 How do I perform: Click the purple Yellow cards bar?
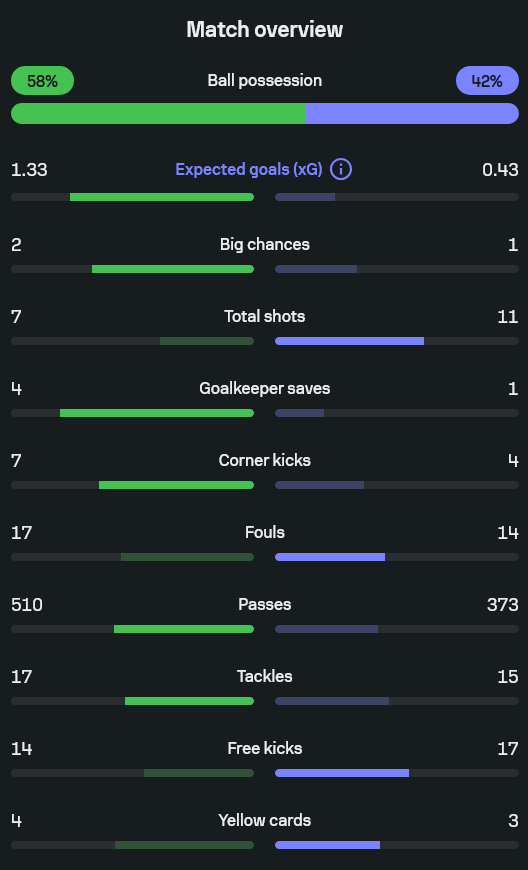pyautogui.click(x=328, y=845)
